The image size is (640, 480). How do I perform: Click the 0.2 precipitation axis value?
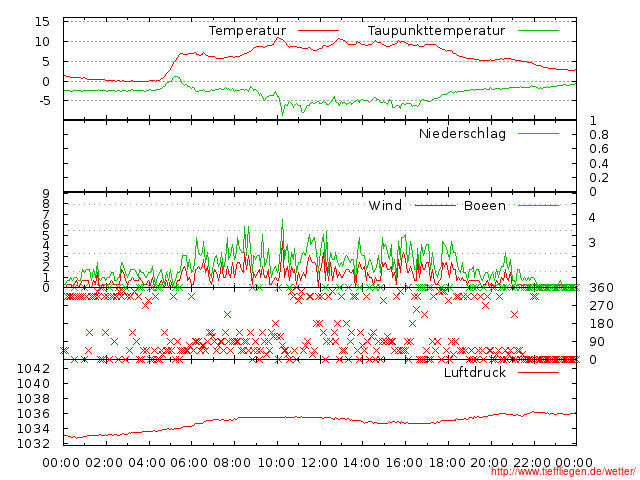pos(599,178)
